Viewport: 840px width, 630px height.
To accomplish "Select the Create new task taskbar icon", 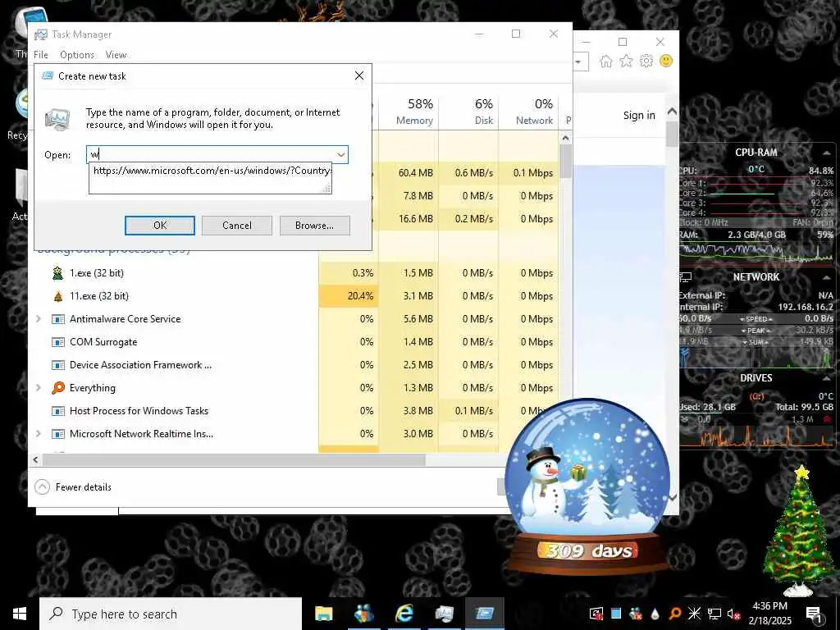I will [484, 614].
